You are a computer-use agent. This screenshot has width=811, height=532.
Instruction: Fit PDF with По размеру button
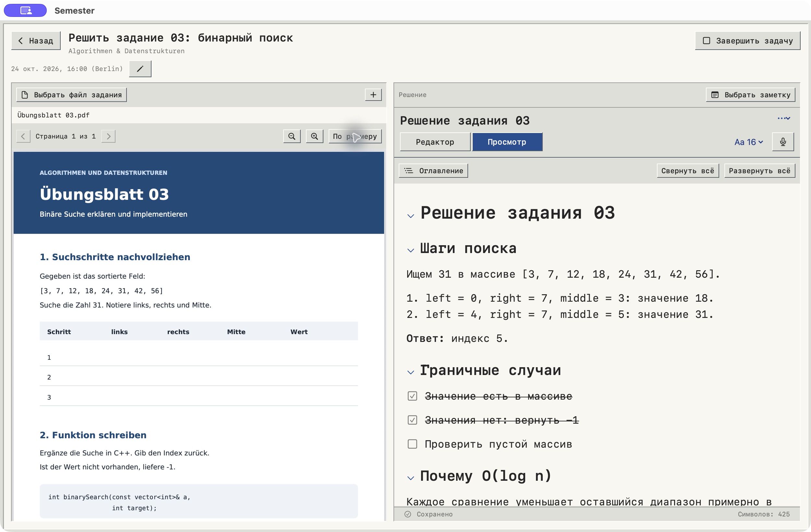click(x=355, y=136)
